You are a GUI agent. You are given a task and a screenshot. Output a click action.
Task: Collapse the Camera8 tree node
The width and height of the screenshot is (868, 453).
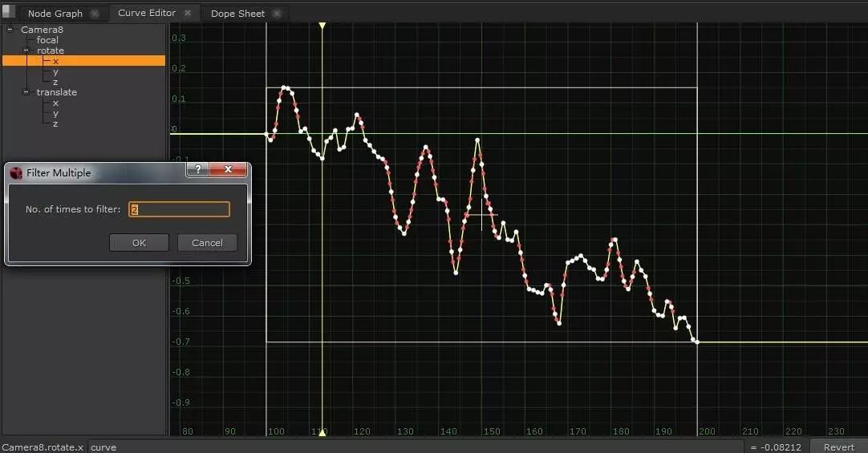tap(10, 30)
